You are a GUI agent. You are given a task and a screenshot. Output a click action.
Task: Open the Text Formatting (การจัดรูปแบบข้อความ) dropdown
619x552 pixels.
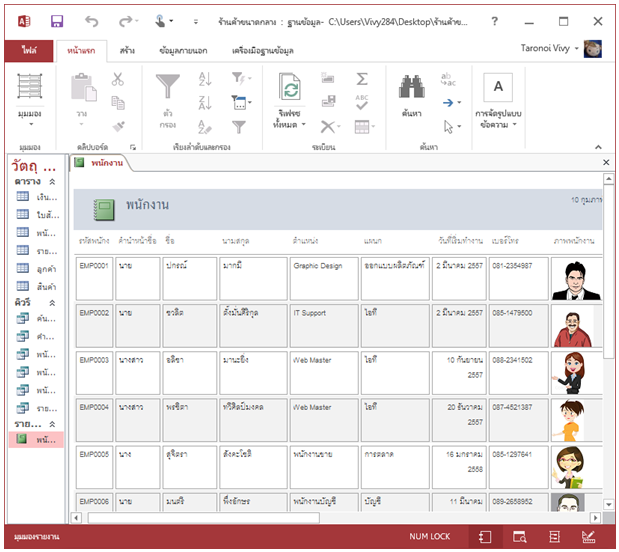(498, 100)
